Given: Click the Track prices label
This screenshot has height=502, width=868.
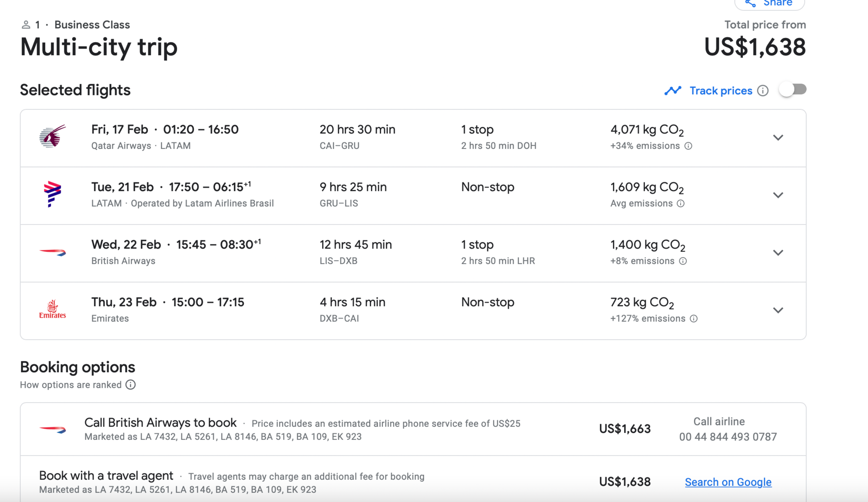Looking at the screenshot, I should point(721,90).
